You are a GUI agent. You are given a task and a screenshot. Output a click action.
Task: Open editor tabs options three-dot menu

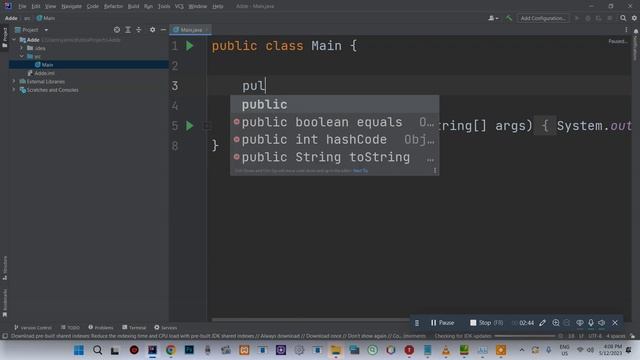626,30
